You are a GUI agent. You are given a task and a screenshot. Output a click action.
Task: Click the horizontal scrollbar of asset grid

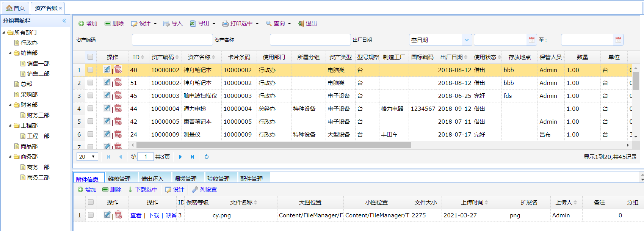[274, 145]
